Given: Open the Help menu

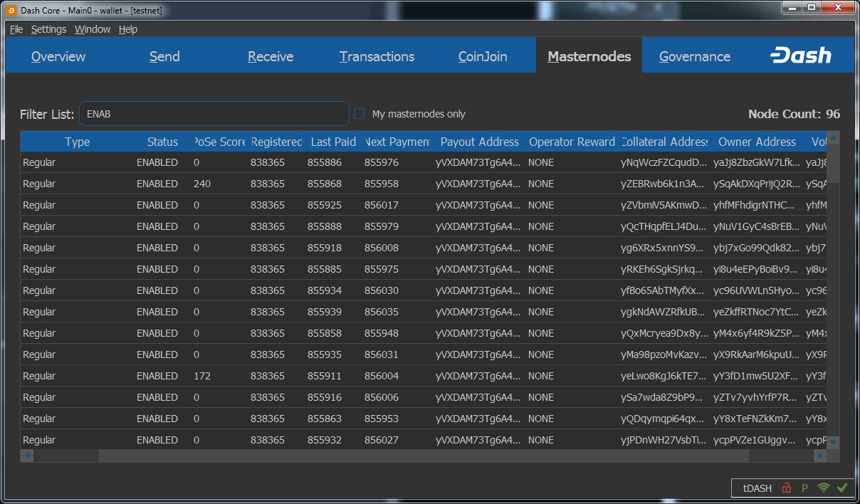Looking at the screenshot, I should pyautogui.click(x=128, y=29).
